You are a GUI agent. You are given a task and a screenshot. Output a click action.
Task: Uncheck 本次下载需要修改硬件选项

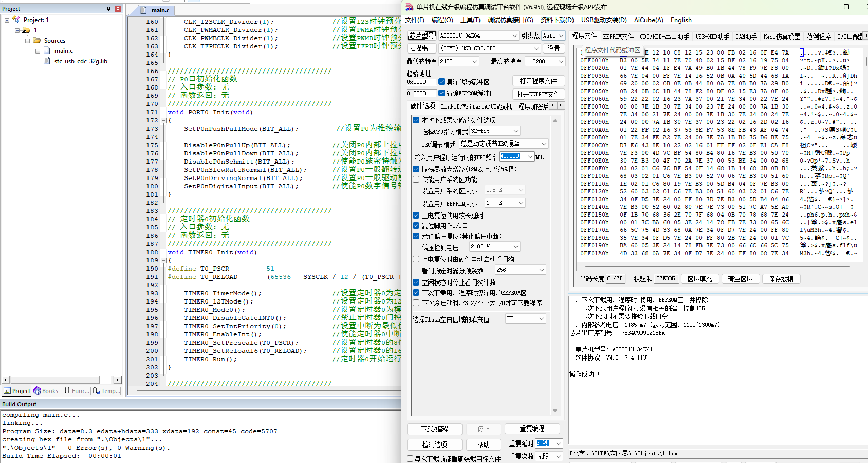pyautogui.click(x=416, y=120)
